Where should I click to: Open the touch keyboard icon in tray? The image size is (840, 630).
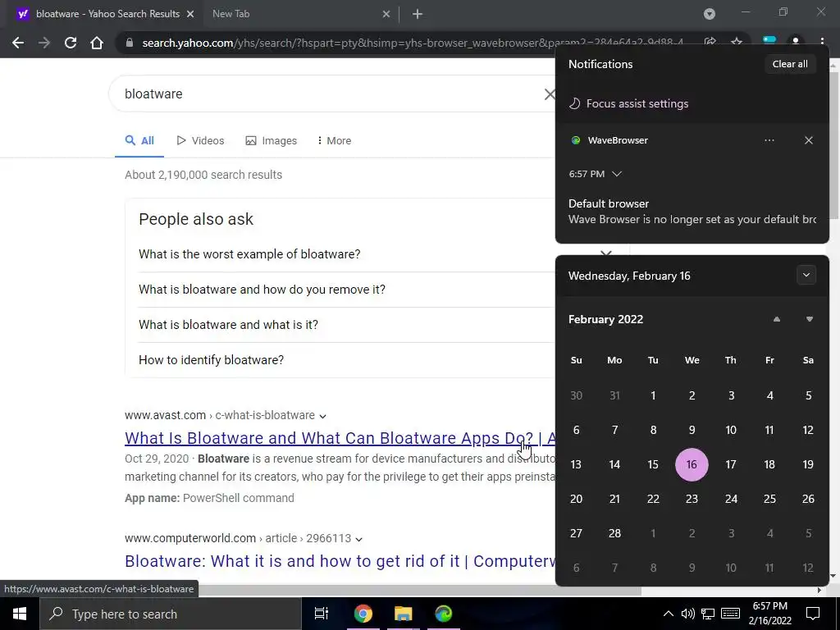(x=730, y=614)
